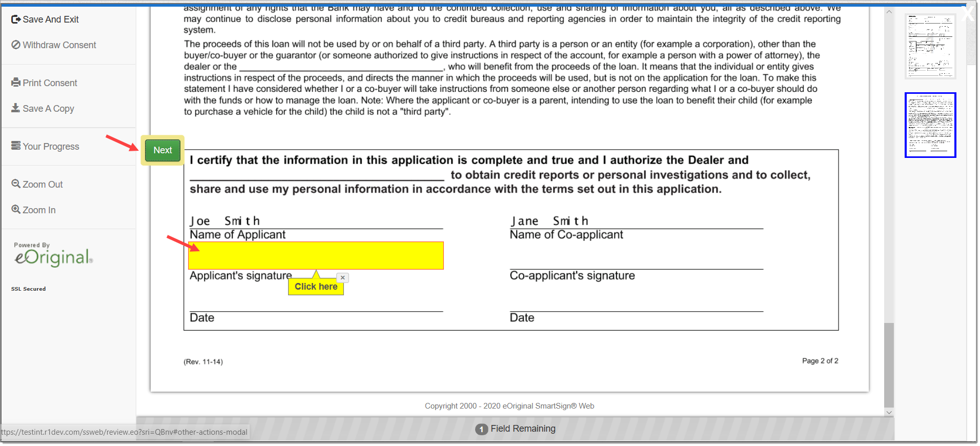Click the 1 Field Remaining indicator
This screenshot has width=980, height=446.
point(515,429)
